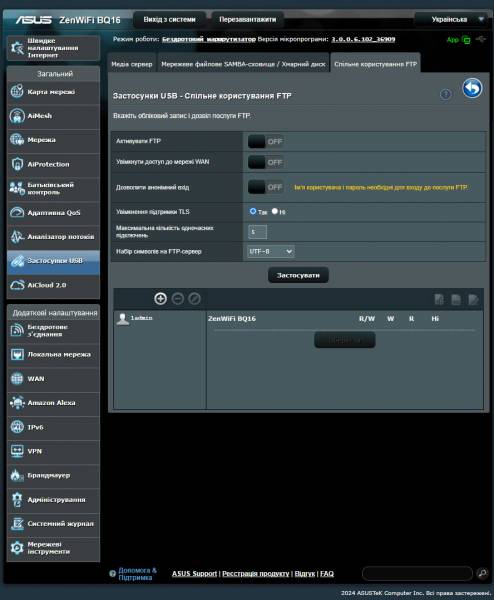Select Ні radio for TLS support
The image size is (494, 600).
(274, 211)
